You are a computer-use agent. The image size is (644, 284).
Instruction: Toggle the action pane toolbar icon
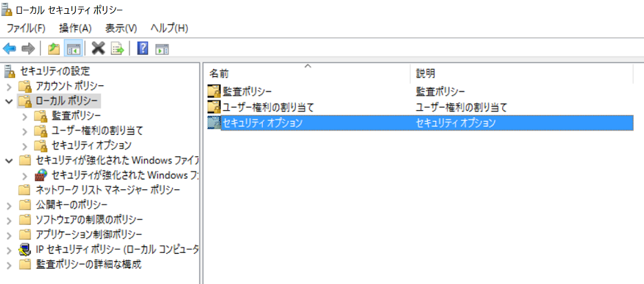coord(162,50)
